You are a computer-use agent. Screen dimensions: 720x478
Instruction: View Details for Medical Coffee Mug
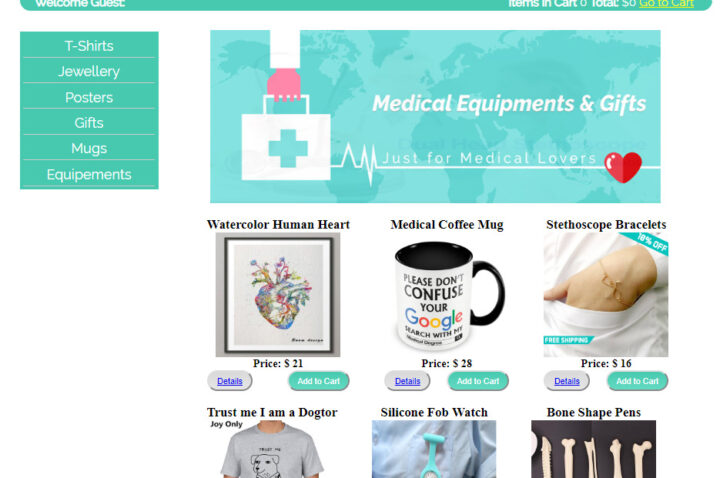coord(407,381)
